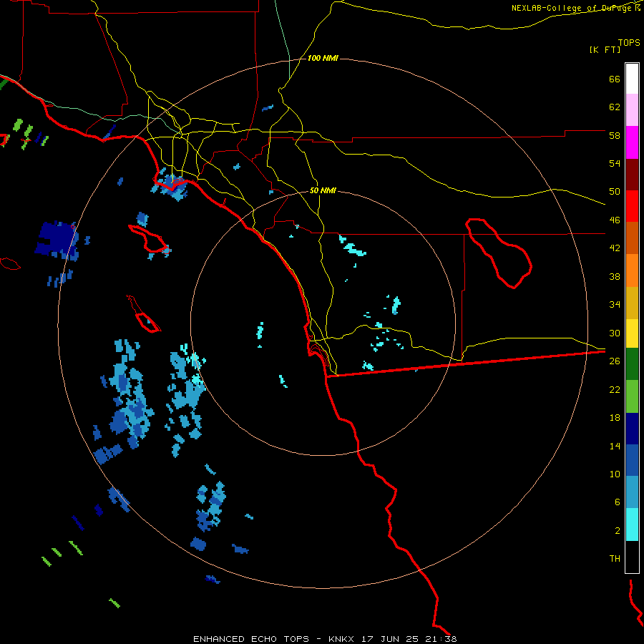
Task: Click the "66" legend value
Action: [x=615, y=79]
